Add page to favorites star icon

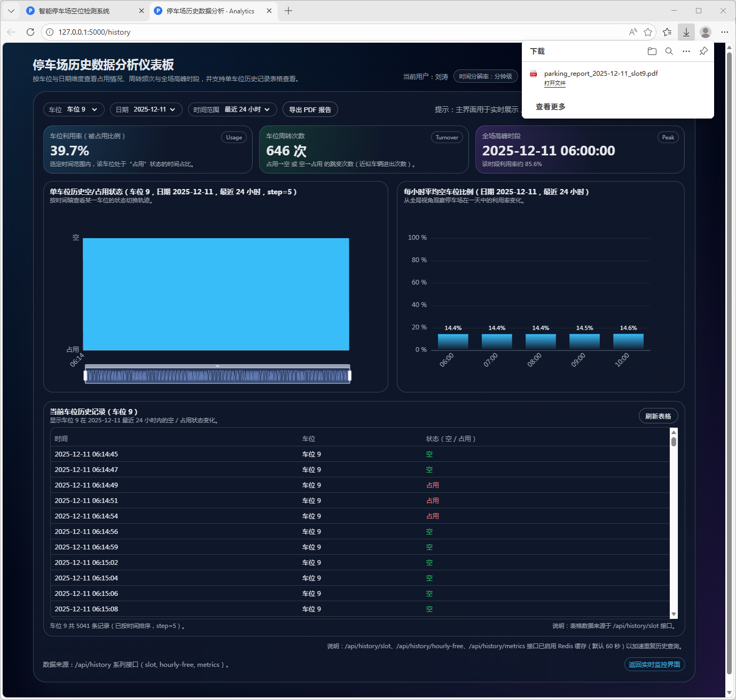[x=648, y=32]
